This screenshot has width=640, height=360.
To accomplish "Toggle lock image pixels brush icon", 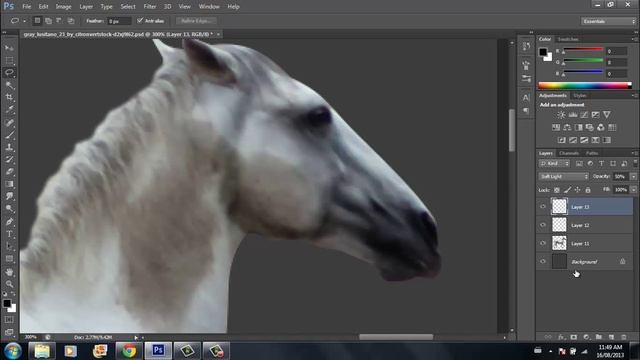I will click(567, 190).
